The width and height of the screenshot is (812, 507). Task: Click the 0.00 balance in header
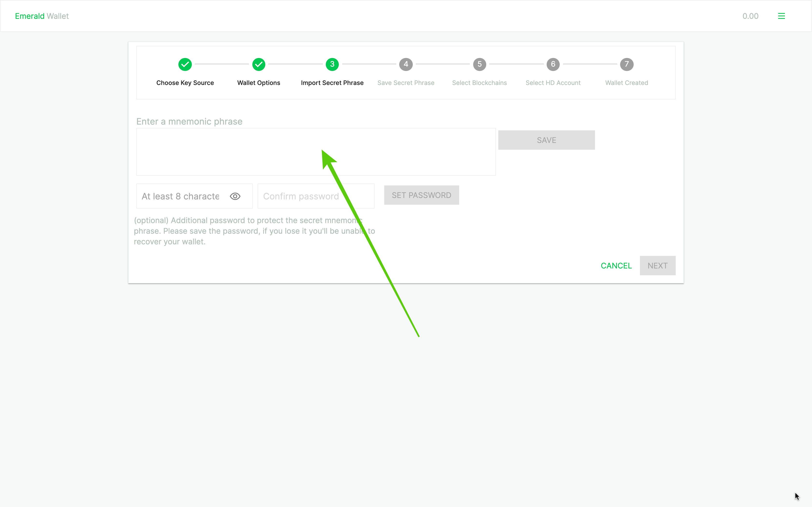(x=750, y=16)
